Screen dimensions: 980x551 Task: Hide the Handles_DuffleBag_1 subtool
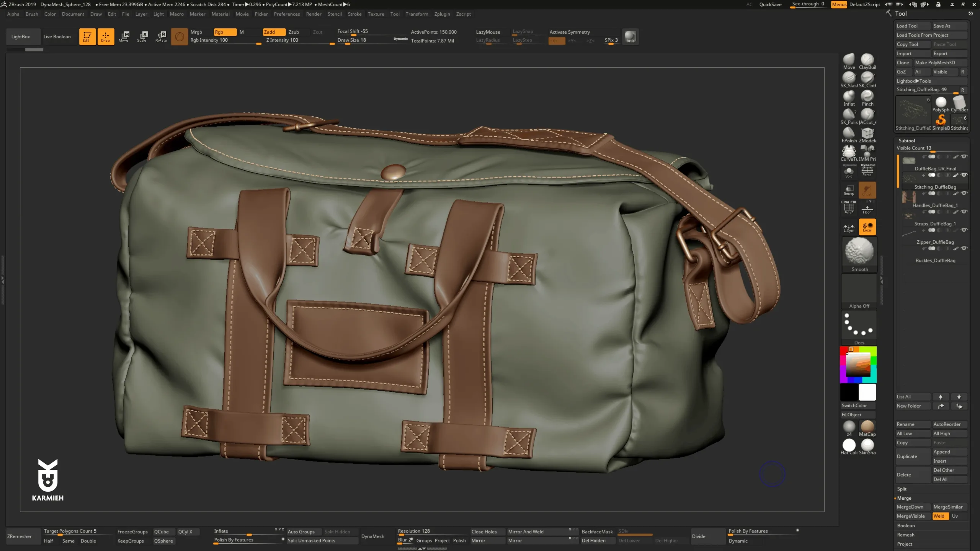964,193
